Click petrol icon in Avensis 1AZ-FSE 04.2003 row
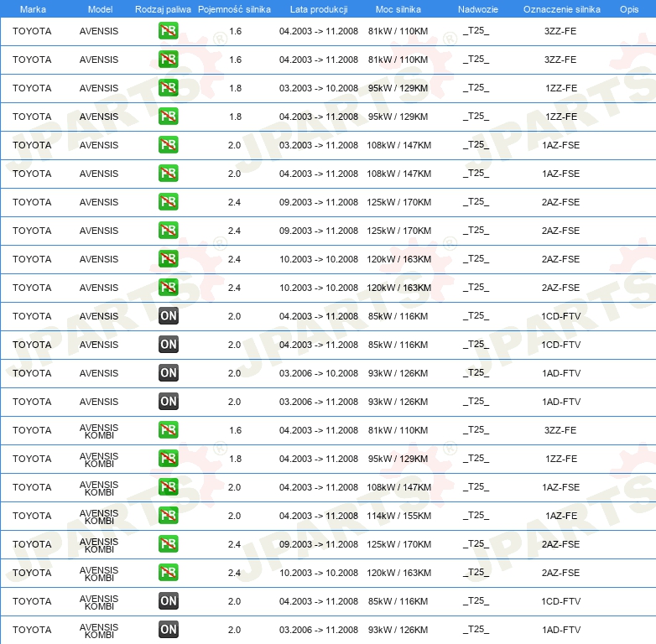This screenshot has height=644, width=656. [x=168, y=173]
